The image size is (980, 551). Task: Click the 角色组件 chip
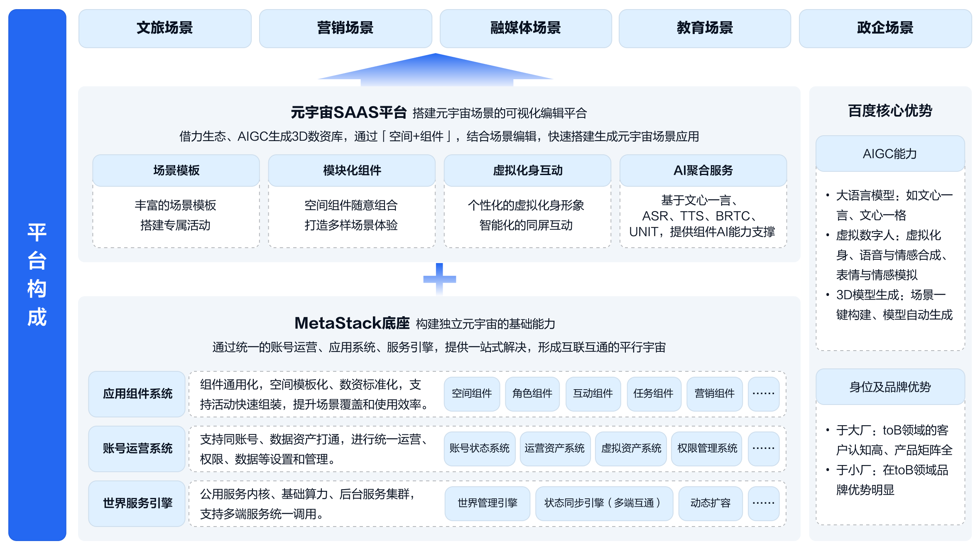532,394
